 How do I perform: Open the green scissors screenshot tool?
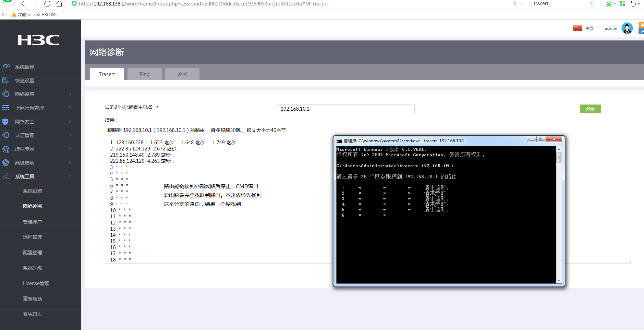(609, 4)
